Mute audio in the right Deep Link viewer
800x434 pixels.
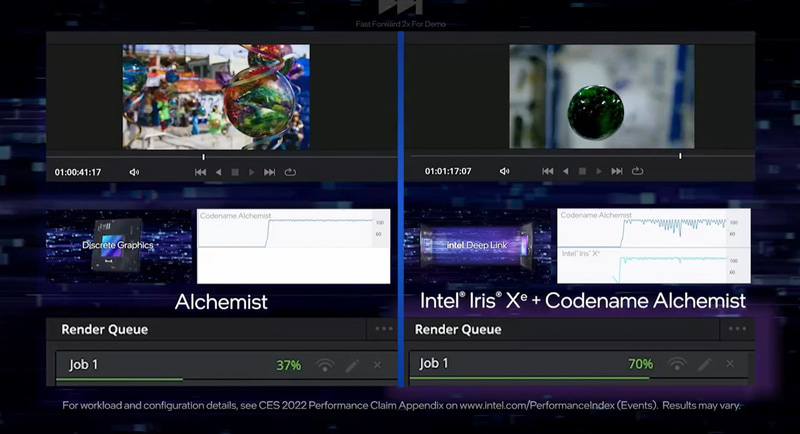coord(505,171)
